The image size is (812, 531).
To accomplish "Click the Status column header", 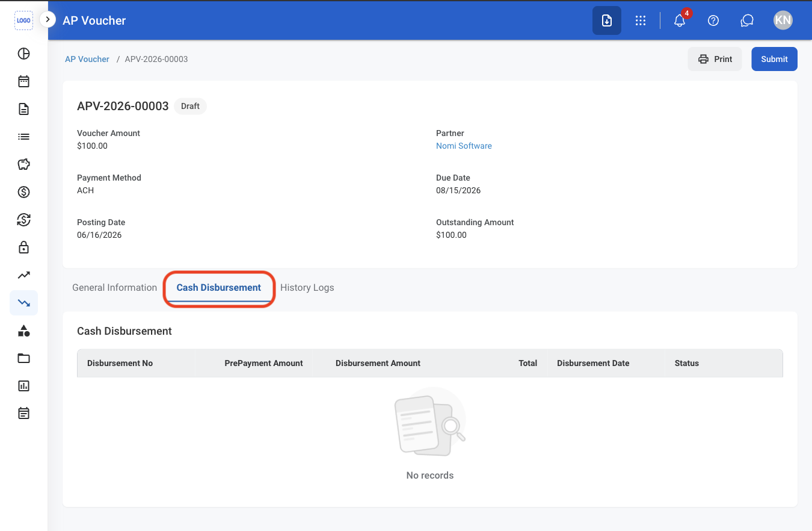I will click(x=687, y=363).
